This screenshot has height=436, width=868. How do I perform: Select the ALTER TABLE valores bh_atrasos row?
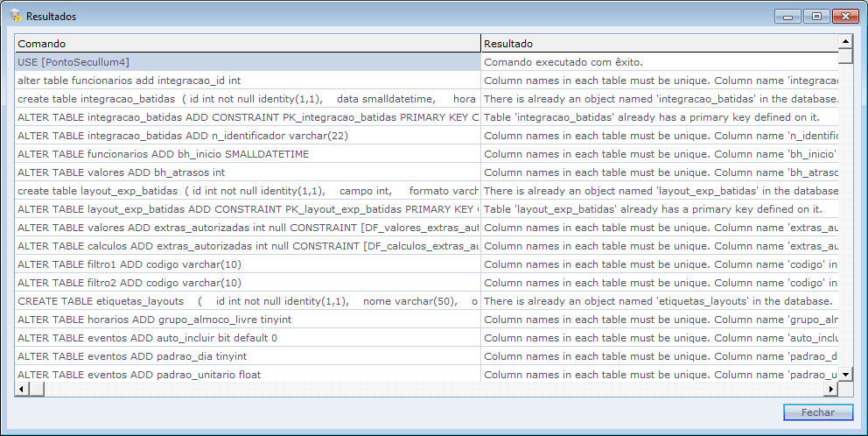247,172
